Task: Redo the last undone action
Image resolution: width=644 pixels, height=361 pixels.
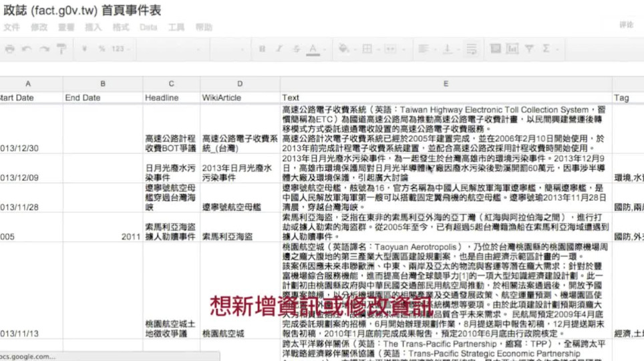Action: tap(45, 49)
